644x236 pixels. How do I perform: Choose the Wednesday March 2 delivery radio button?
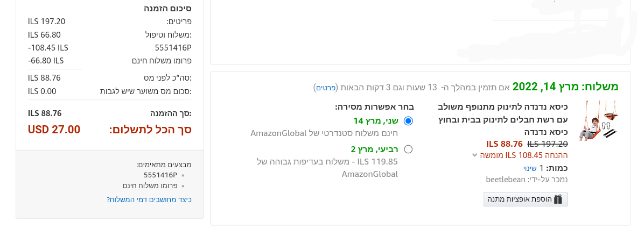pos(408,149)
